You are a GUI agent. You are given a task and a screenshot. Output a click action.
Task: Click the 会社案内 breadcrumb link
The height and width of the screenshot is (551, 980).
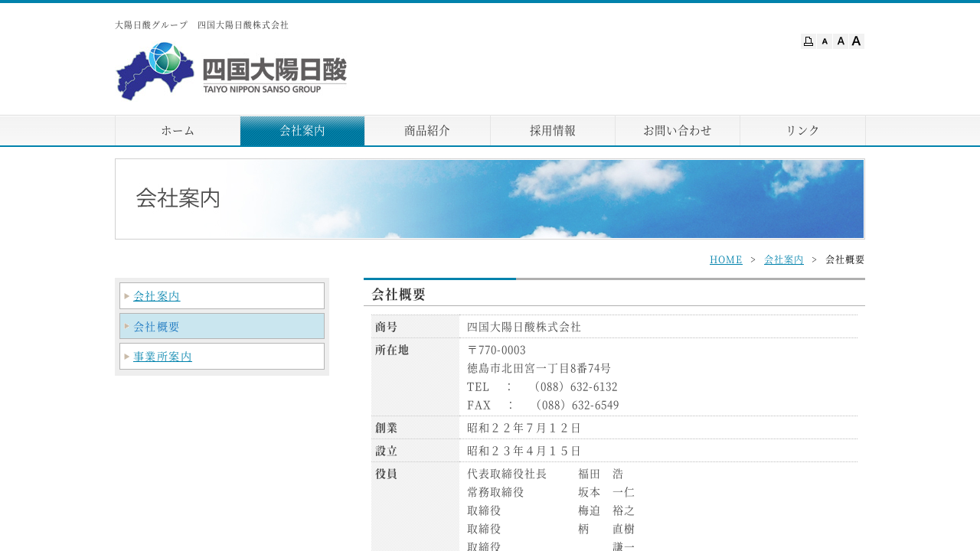(784, 259)
